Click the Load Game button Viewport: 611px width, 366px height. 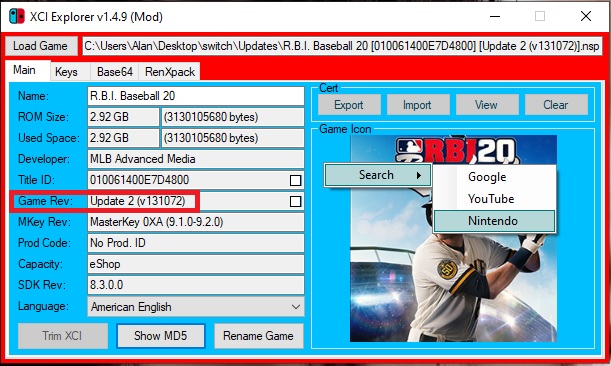(41, 46)
